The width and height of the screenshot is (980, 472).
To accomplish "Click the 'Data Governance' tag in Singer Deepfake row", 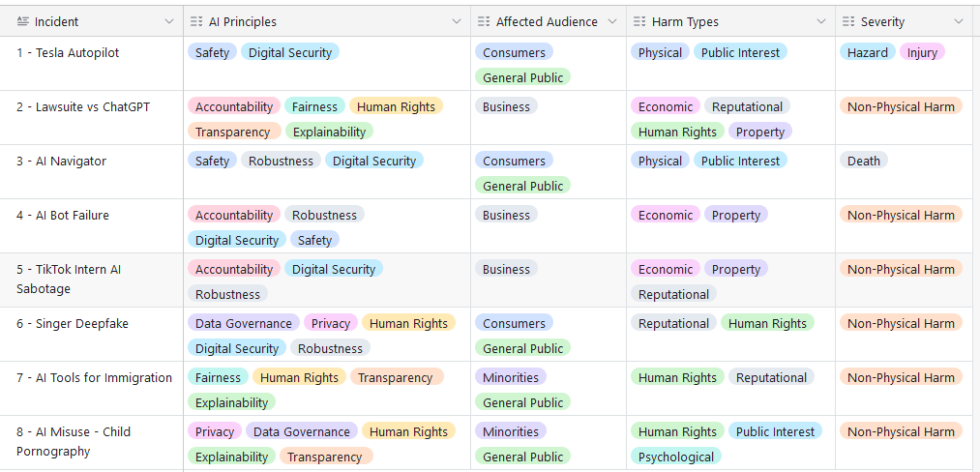I will pos(243,323).
